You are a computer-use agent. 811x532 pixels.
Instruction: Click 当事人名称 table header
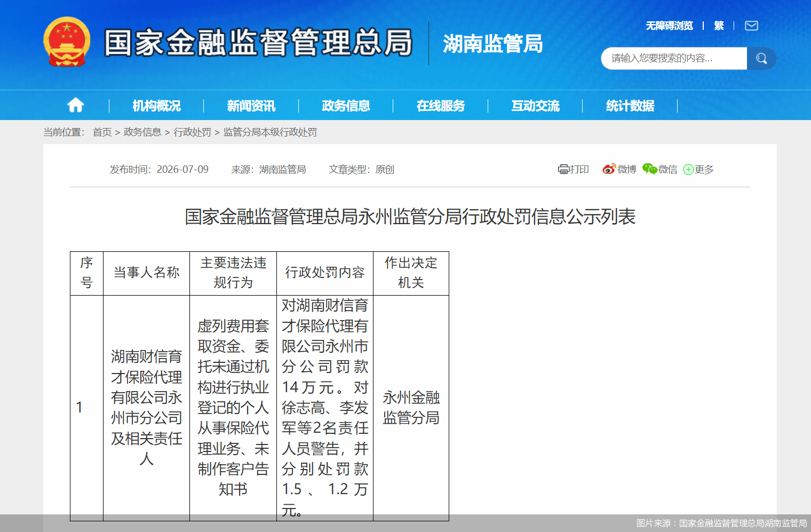[146, 273]
